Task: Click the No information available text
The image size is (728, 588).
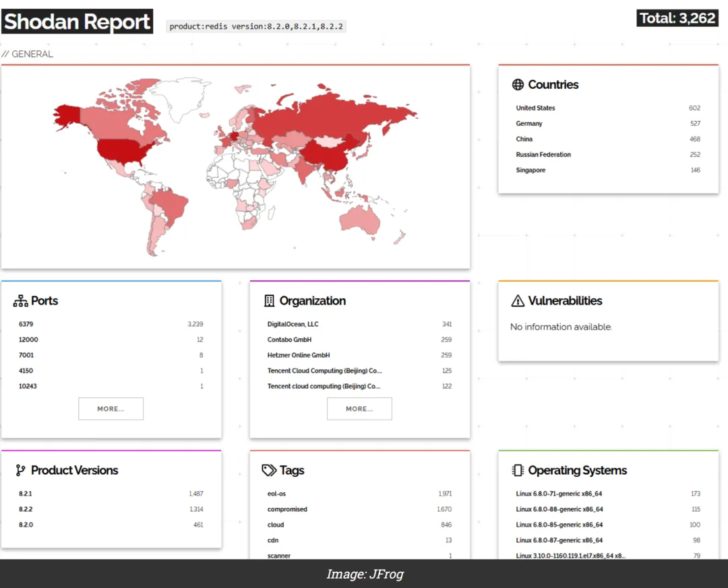Action: coord(561,327)
